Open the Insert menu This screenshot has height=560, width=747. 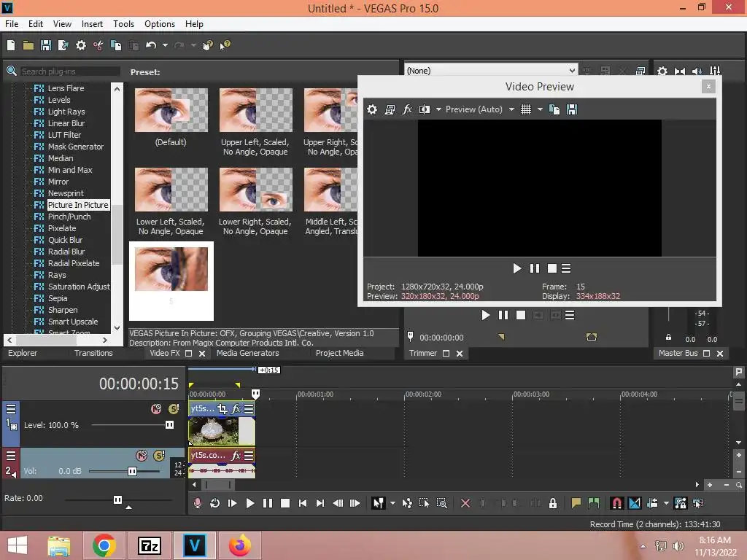point(92,24)
